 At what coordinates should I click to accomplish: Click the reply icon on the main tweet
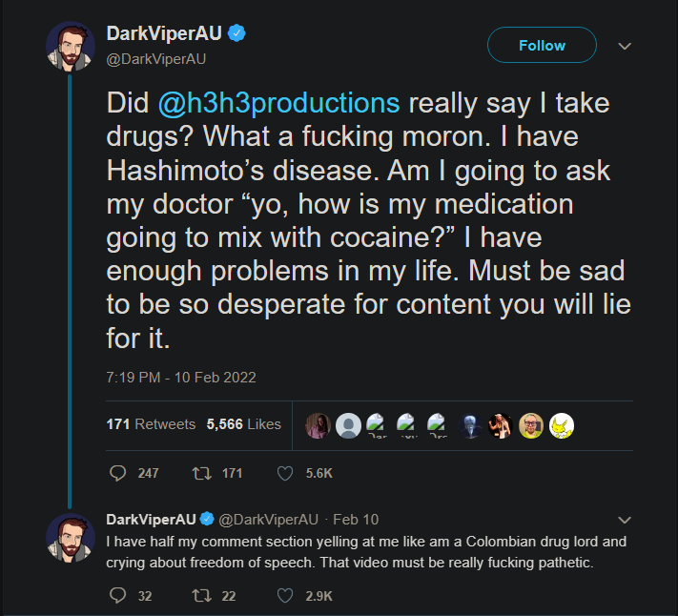[119, 473]
